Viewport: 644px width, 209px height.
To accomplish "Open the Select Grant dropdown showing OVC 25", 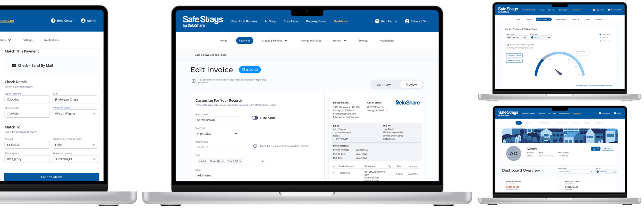I will (540, 37).
